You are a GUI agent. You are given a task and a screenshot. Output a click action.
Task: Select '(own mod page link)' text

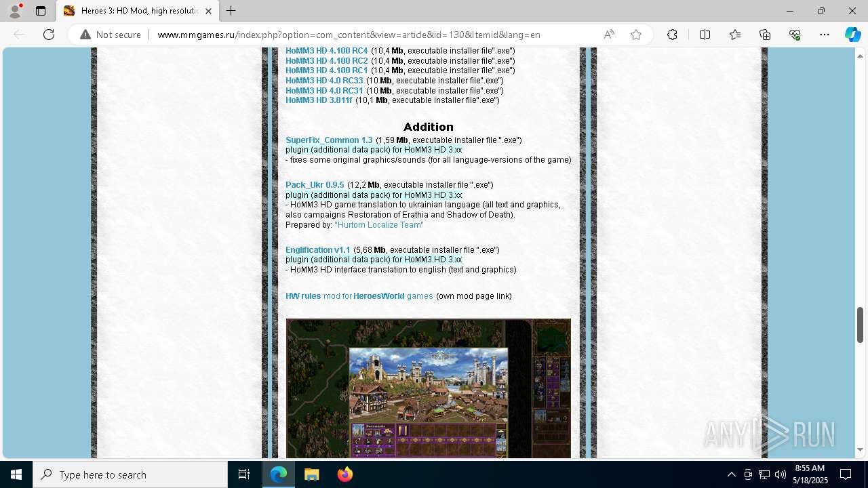pyautogui.click(x=474, y=296)
